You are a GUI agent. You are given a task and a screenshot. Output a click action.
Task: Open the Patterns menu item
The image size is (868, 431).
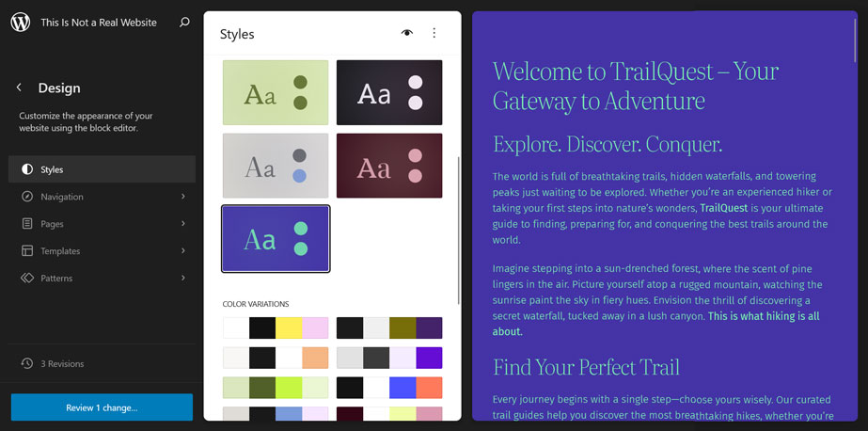click(x=102, y=279)
